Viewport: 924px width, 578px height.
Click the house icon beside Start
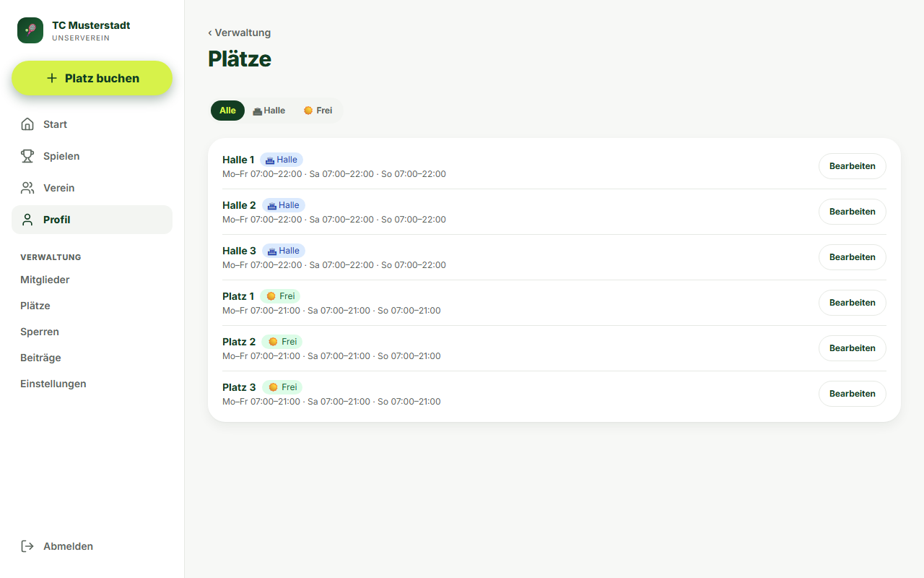[27, 124]
